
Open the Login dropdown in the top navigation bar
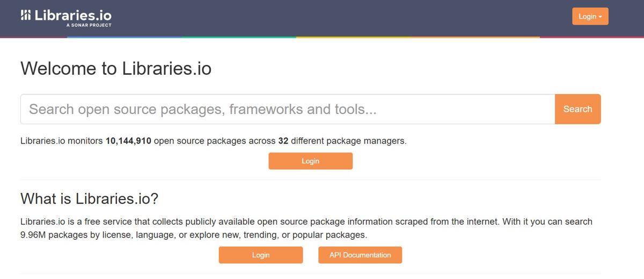click(x=590, y=17)
